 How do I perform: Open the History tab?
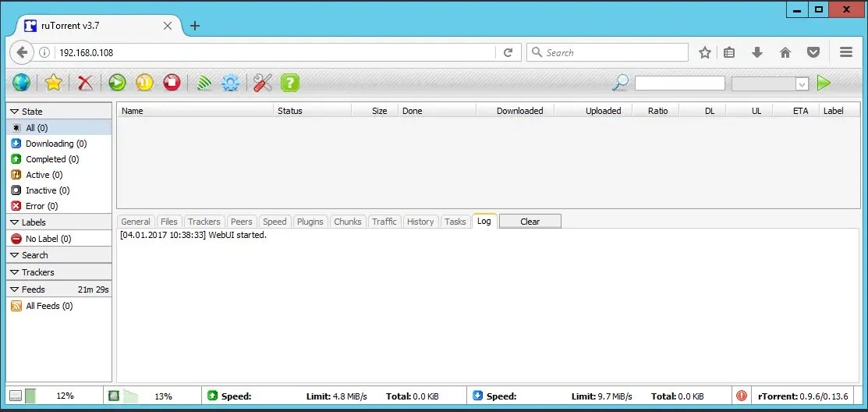click(x=420, y=222)
